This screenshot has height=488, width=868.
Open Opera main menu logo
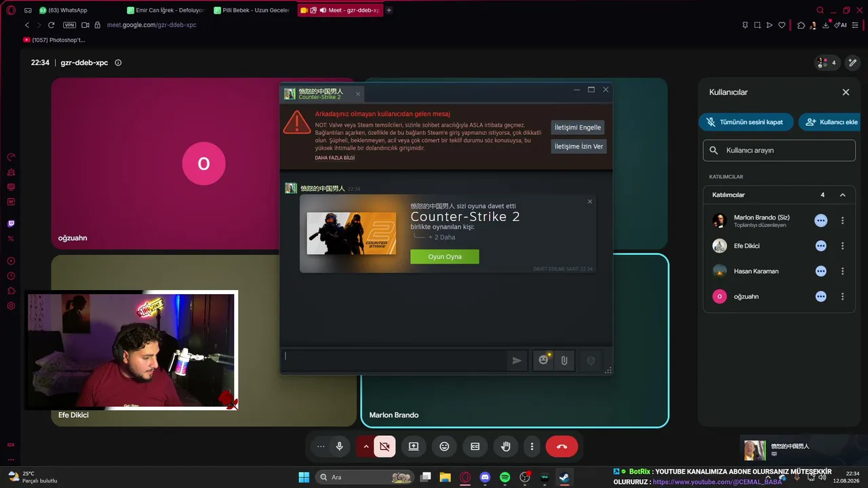point(11,10)
